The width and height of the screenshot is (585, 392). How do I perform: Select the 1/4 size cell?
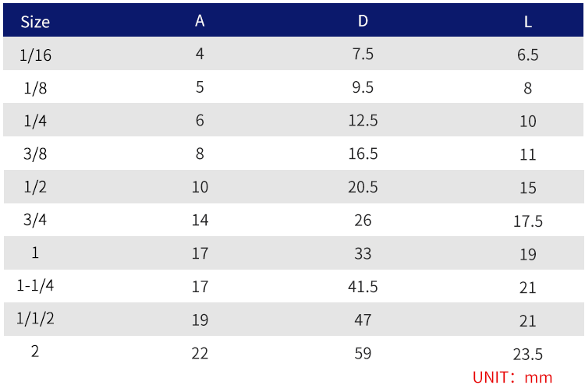[x=35, y=121]
